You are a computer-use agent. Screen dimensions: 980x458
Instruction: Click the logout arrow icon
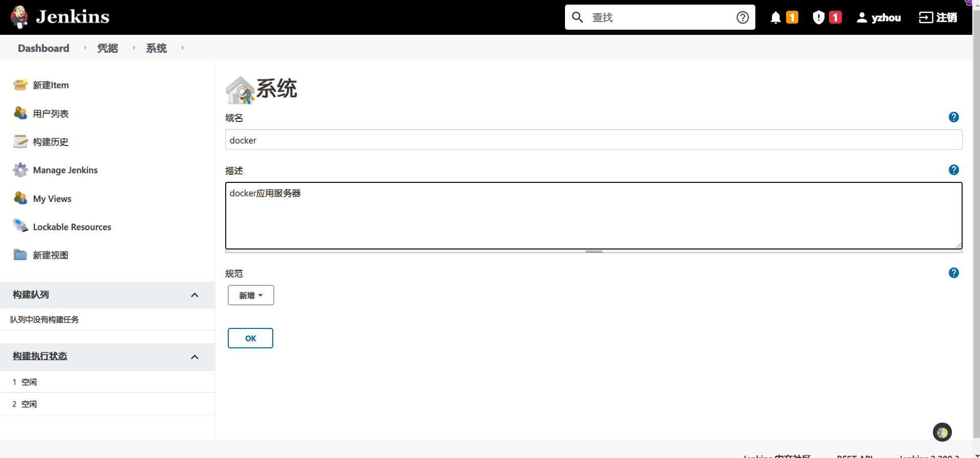coord(926,17)
